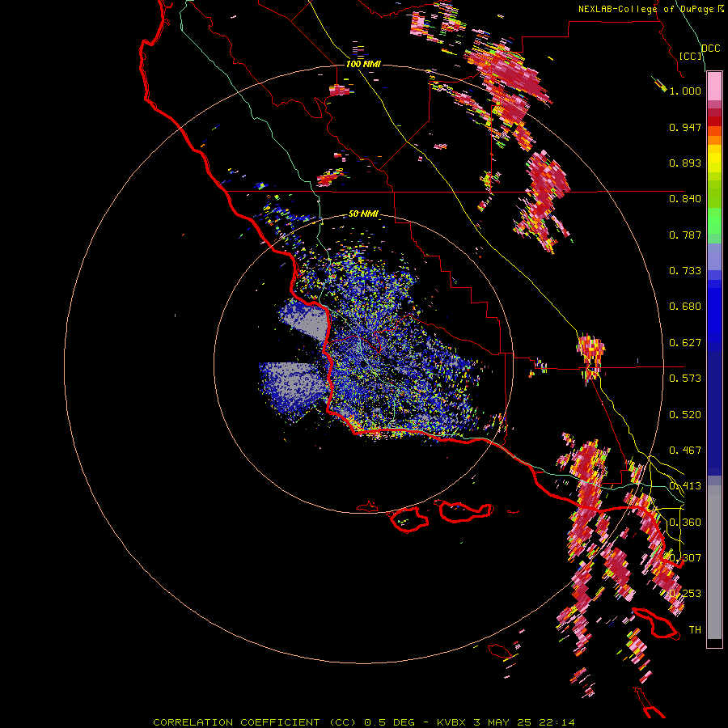Click the 0.787 value on color scale
The height and width of the screenshot is (728, 728).
[x=685, y=235]
